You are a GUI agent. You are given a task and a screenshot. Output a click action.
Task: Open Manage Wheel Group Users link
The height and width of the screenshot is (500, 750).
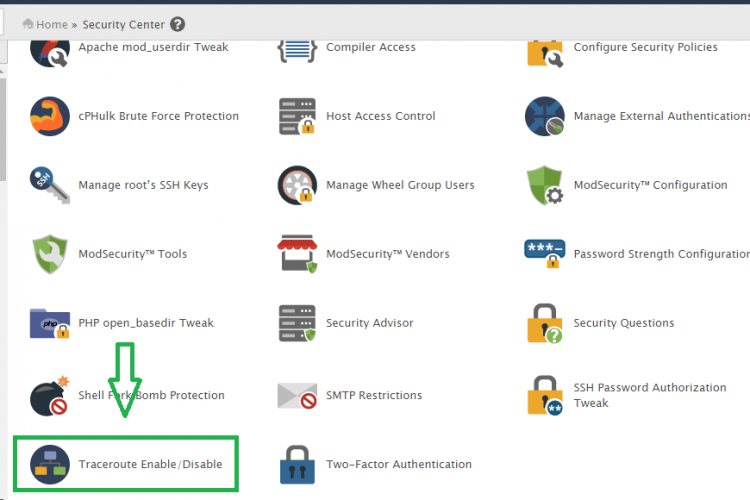pos(400,185)
